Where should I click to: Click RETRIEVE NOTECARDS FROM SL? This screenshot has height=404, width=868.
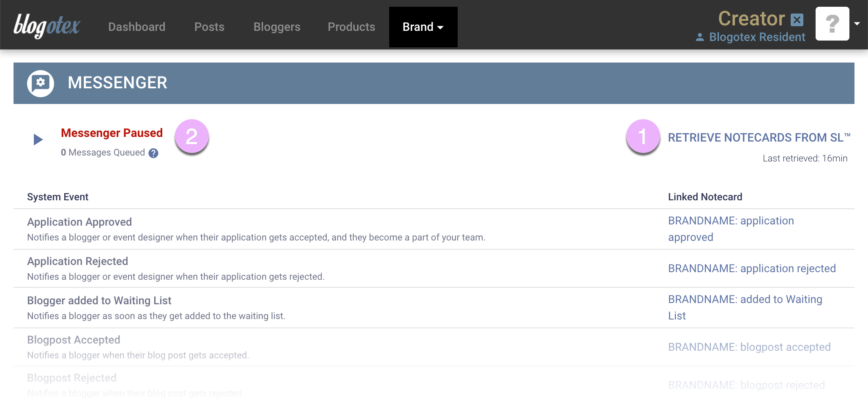coord(759,137)
